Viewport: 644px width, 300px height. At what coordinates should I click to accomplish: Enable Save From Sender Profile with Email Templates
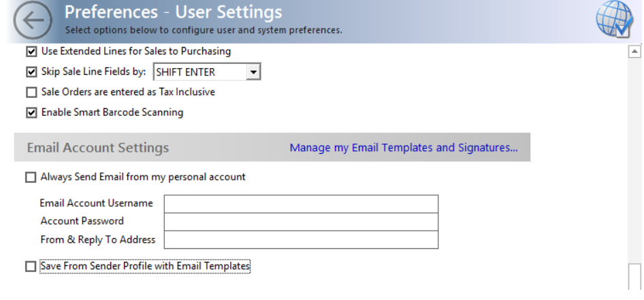(31, 267)
